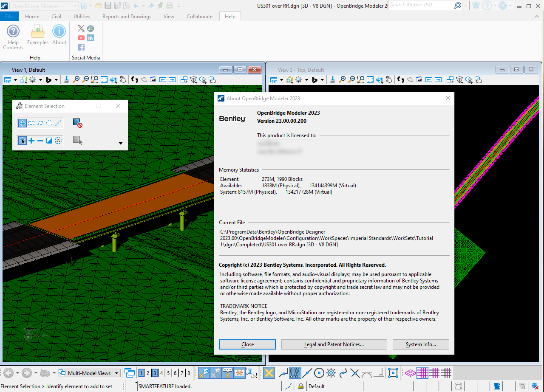Expand Bing Maps dropdown arrow in View 1
This screenshot has width=544, height=392.
(x=56, y=79)
